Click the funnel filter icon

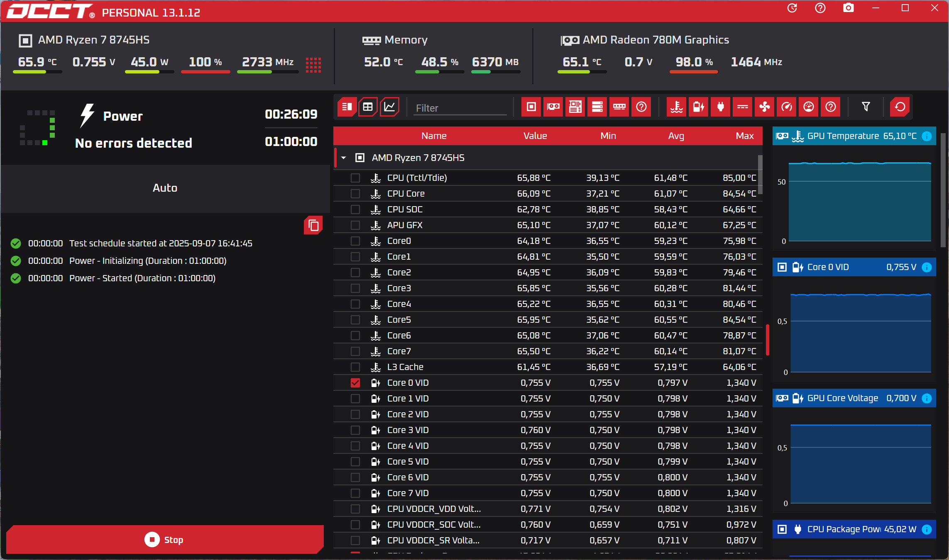pos(866,107)
